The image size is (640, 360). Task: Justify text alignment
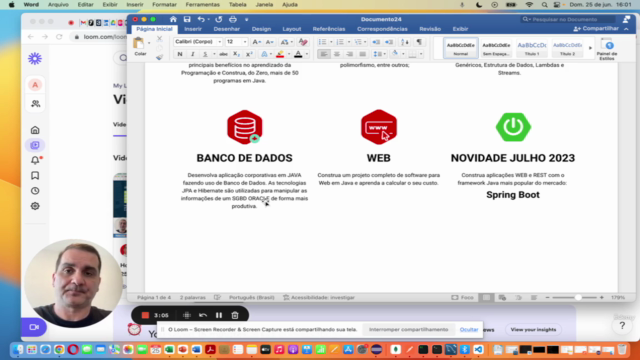362,54
